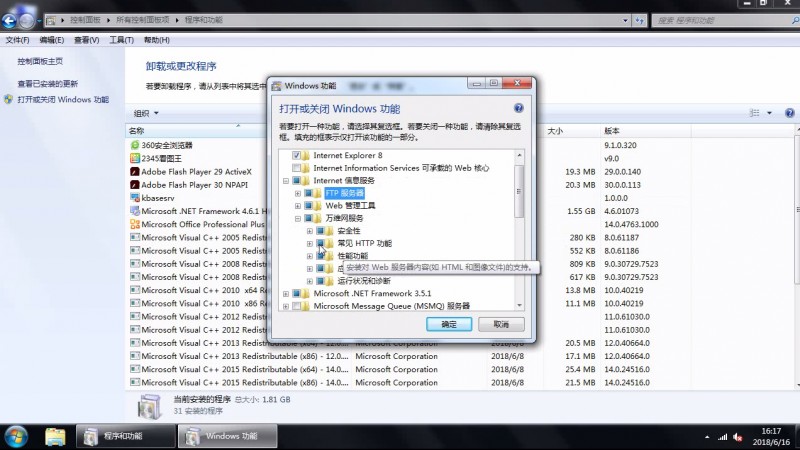Click the folder icon of FTP 服务器
800x450 pixels.
point(317,193)
